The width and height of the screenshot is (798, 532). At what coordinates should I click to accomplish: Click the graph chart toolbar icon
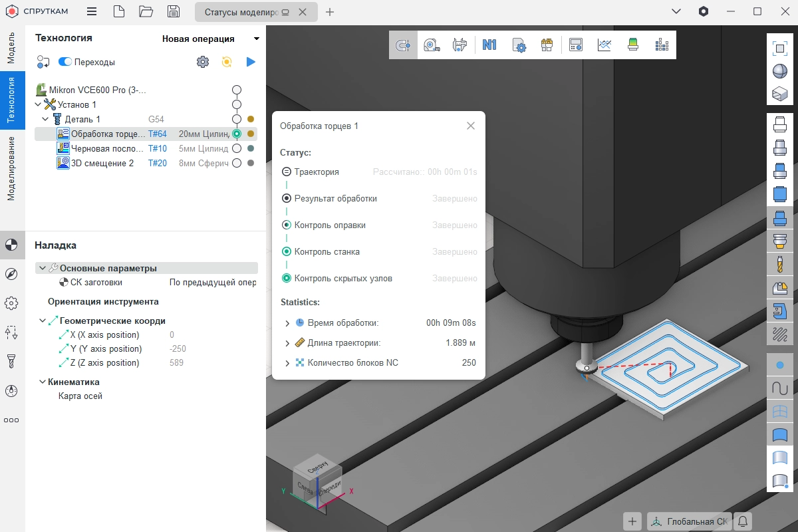coord(604,45)
